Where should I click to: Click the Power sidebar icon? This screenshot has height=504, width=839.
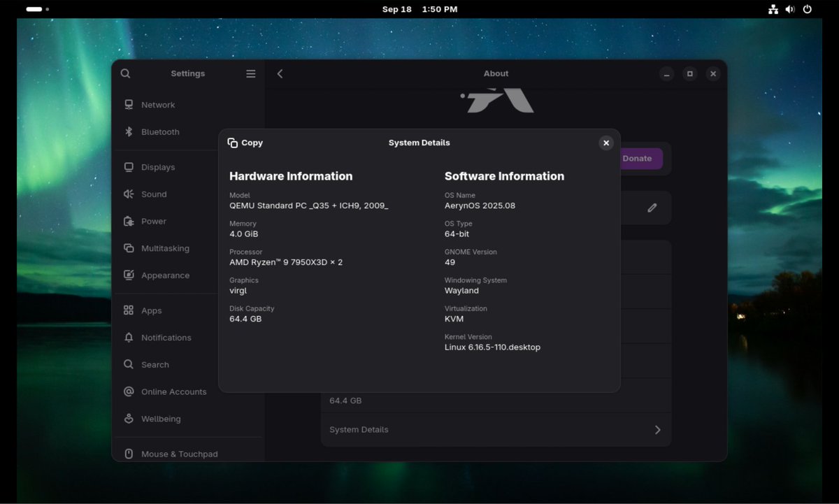129,221
